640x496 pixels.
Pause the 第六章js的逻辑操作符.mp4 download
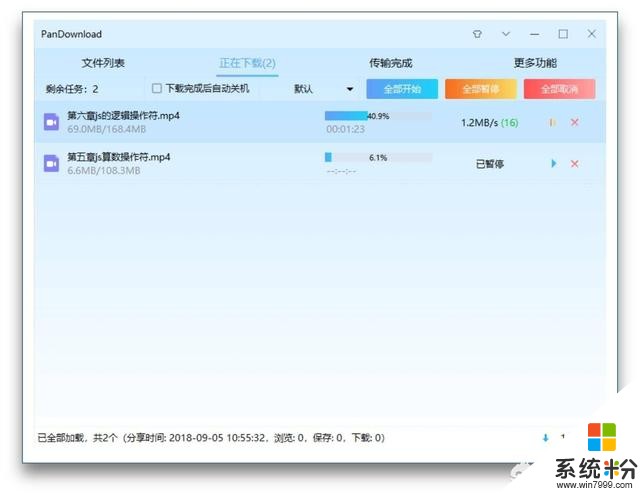(553, 122)
